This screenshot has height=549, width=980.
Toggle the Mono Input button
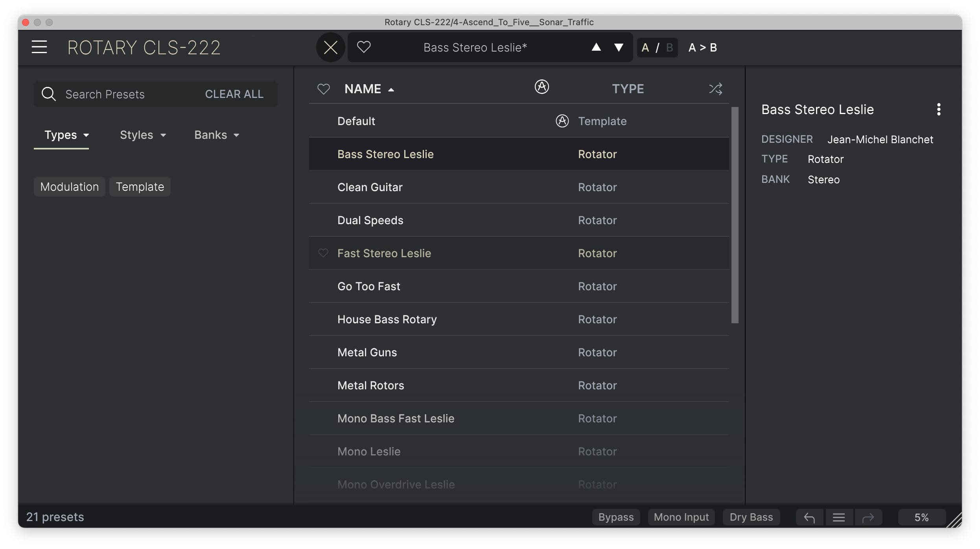coord(681,517)
